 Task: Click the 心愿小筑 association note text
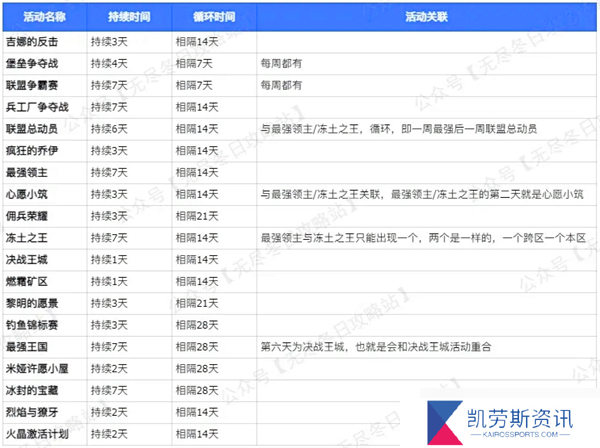(422, 194)
